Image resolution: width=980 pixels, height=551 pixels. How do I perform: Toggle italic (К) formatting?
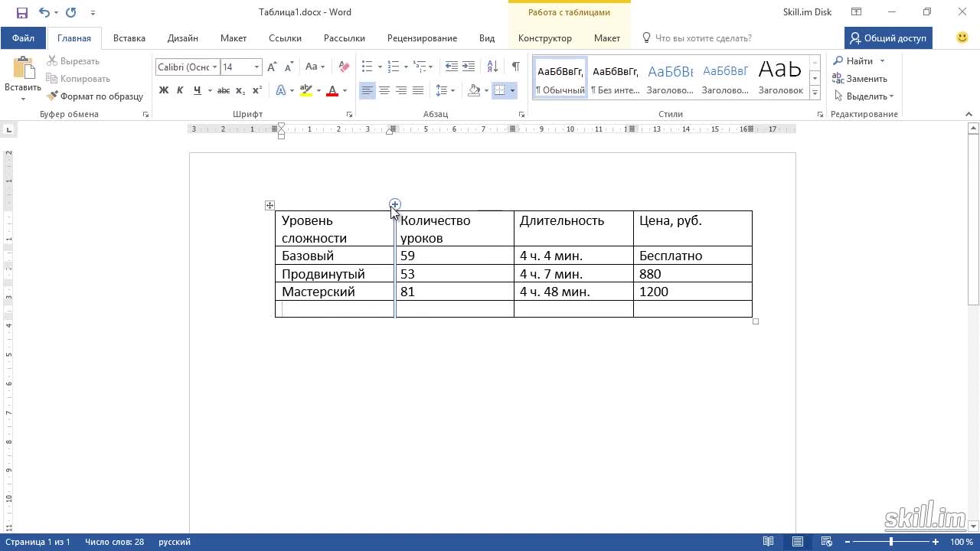[180, 90]
